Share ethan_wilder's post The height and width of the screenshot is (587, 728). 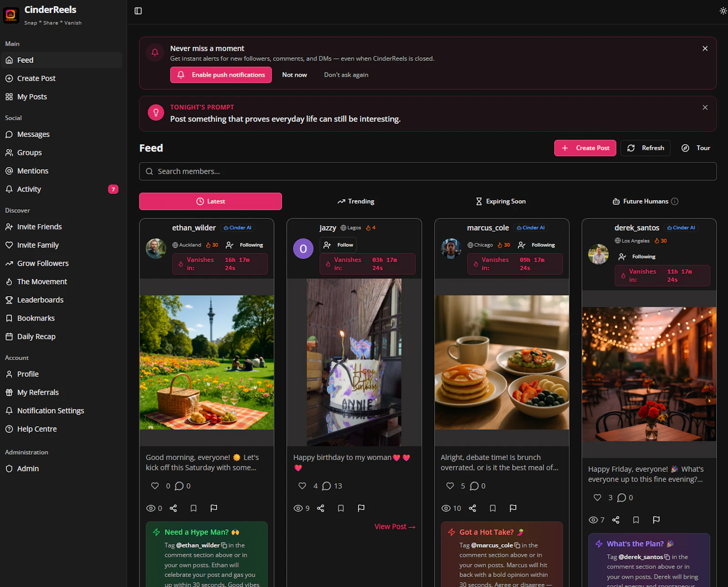coord(173,508)
